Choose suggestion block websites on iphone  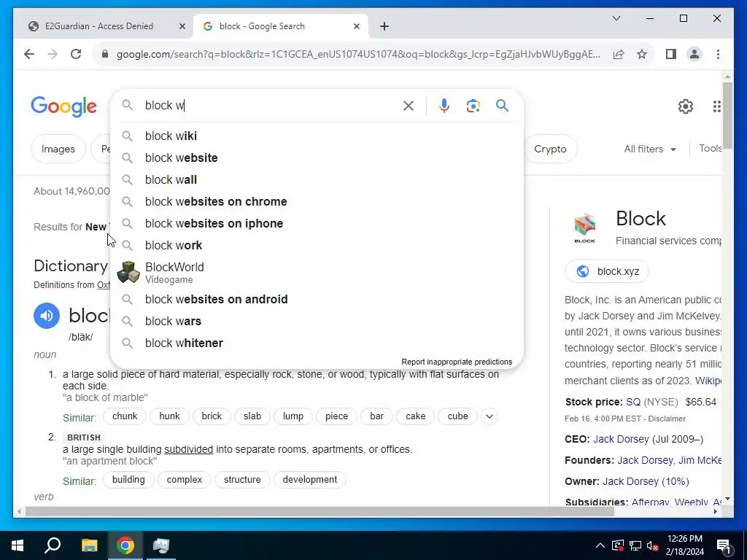point(317,224)
